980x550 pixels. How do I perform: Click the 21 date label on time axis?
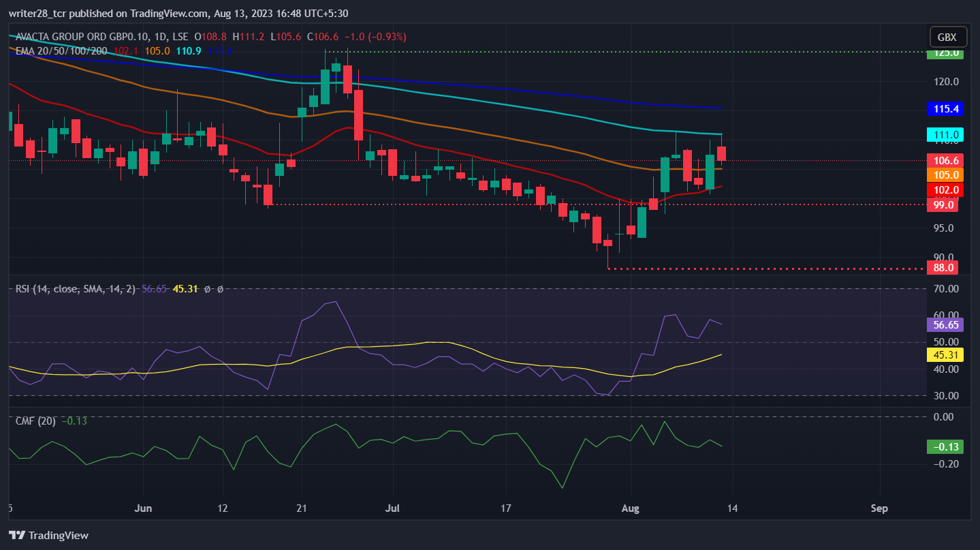click(x=302, y=508)
